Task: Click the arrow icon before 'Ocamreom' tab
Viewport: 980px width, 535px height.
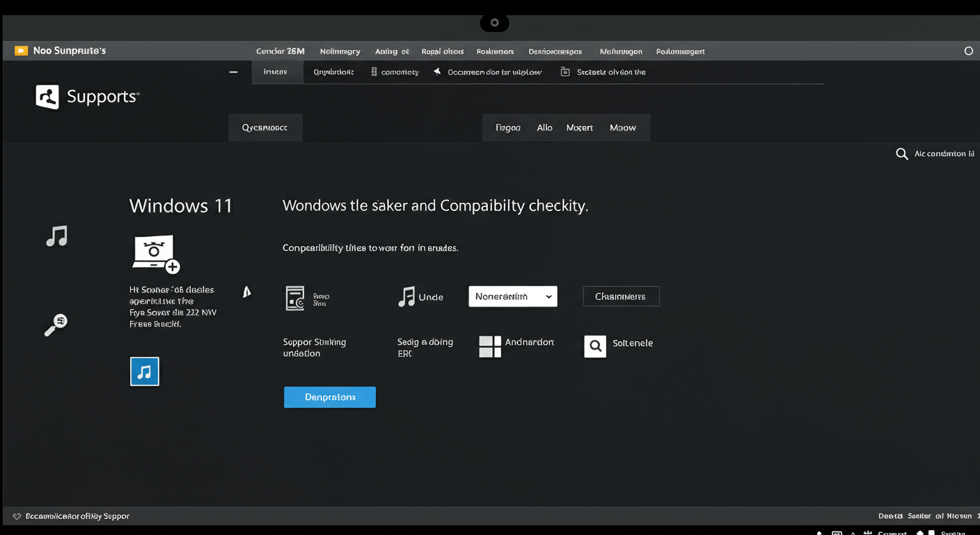Action: pyautogui.click(x=438, y=72)
